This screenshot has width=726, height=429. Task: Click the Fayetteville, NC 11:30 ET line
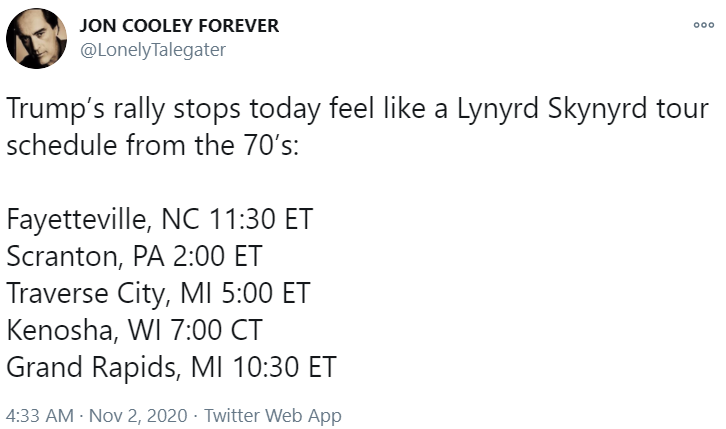tap(160, 219)
